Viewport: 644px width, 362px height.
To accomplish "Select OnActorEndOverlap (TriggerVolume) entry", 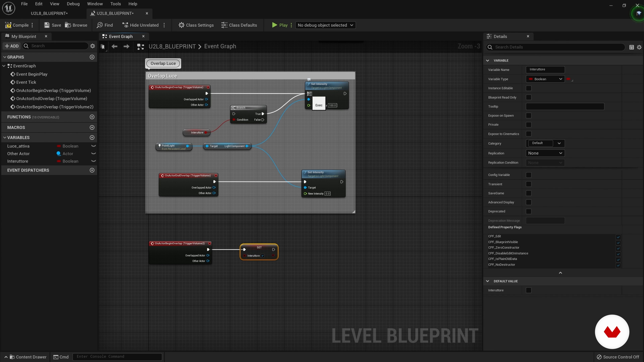I will 51,99.
